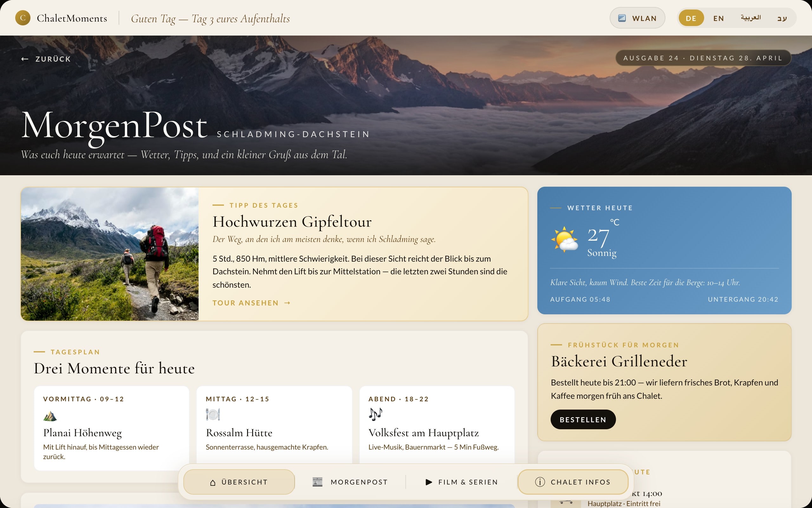Click the play icon beside Film & Serien
This screenshot has height=508, width=812.
coord(429,482)
